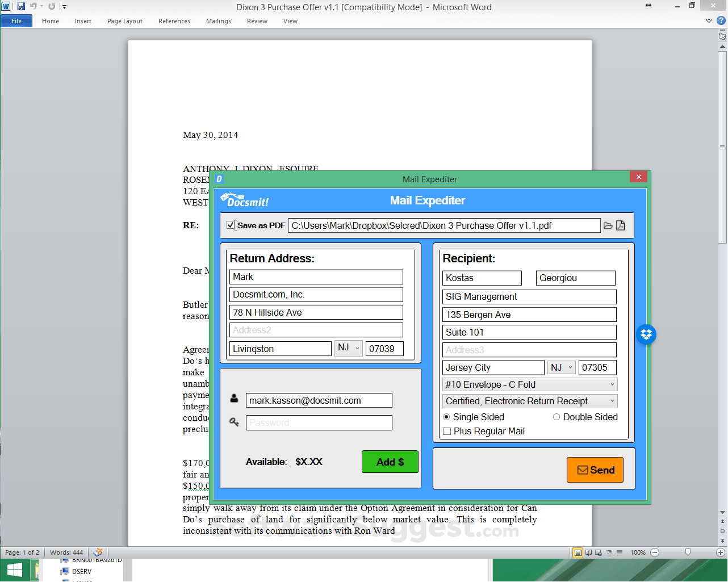Click the Save icon in Quick Access Toolbar
This screenshot has height=582, width=728.
click(x=21, y=6)
